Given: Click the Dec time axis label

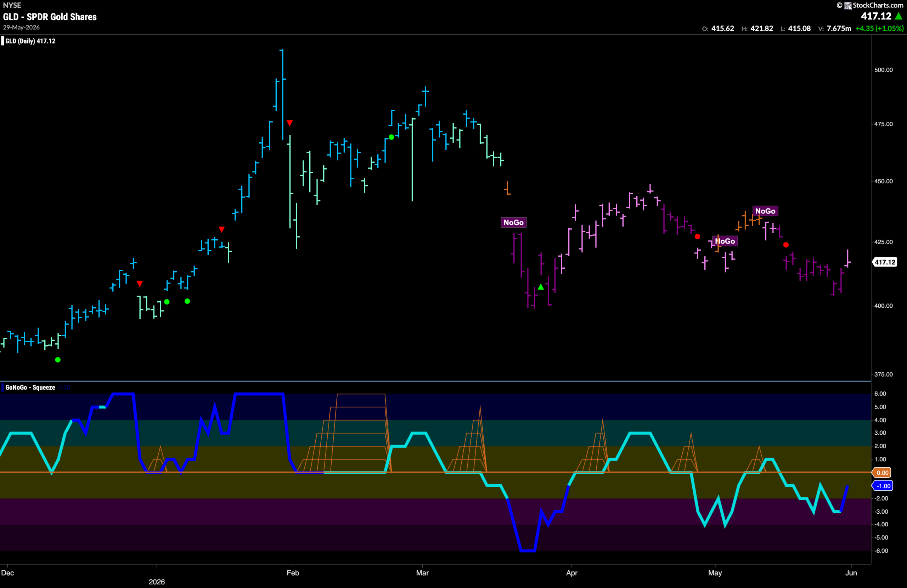Looking at the screenshot, I should (8, 573).
